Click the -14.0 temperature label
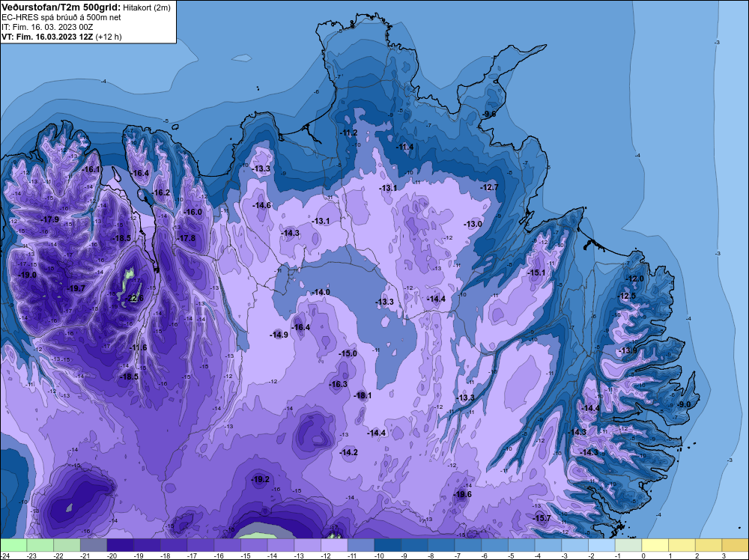Image resolution: width=749 pixels, height=560 pixels. pyautogui.click(x=321, y=292)
